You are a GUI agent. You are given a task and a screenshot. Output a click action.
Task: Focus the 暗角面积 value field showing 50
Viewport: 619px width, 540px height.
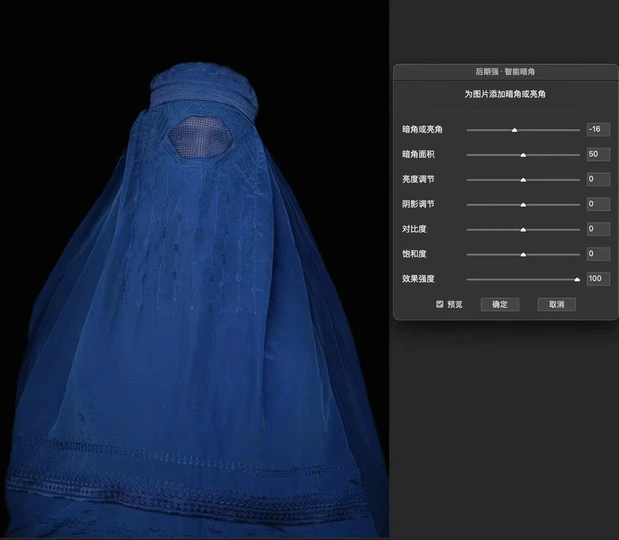[598, 155]
